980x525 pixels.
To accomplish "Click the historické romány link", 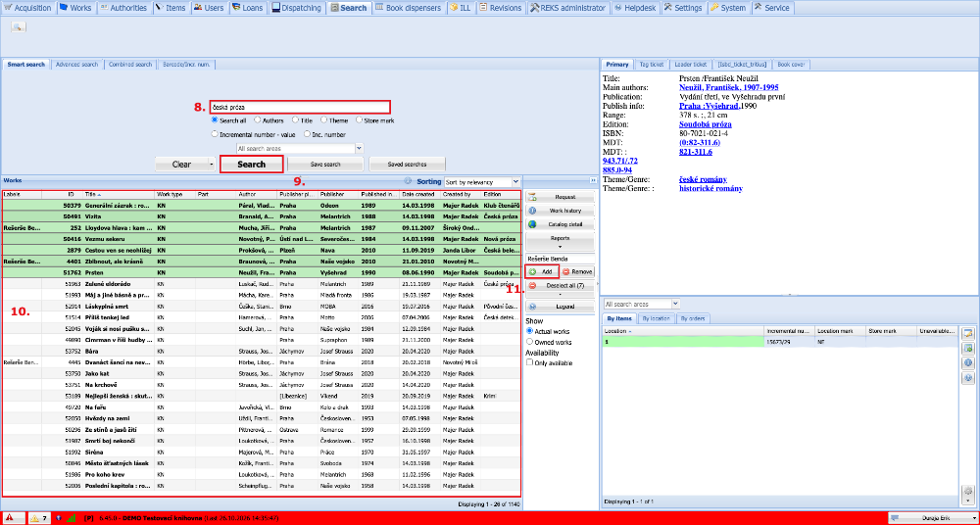I will point(710,188).
